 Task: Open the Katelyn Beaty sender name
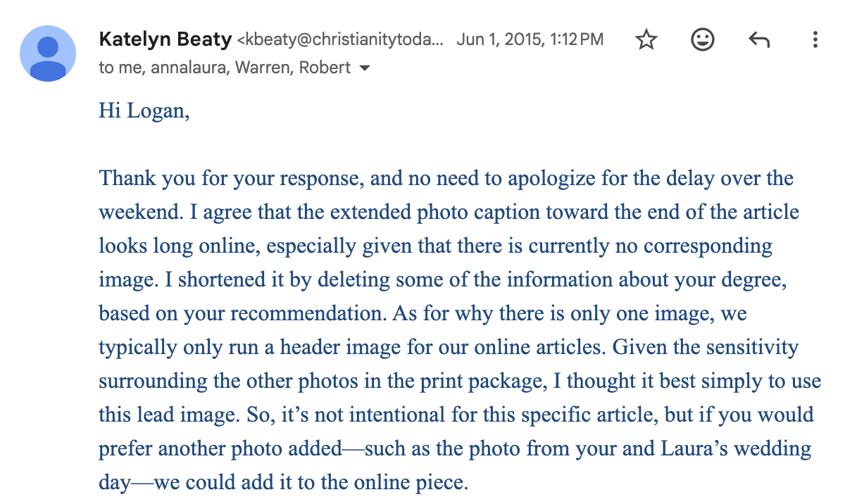pyautogui.click(x=165, y=39)
